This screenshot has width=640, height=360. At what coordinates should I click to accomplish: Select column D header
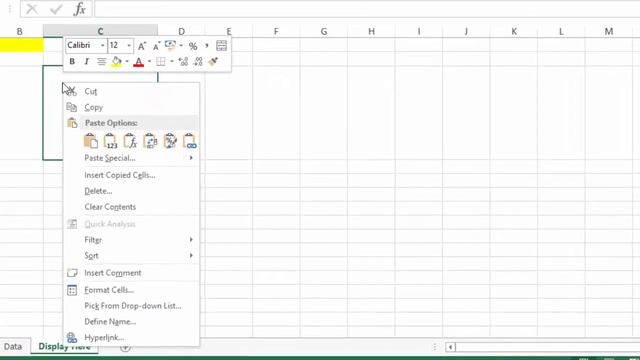click(181, 31)
